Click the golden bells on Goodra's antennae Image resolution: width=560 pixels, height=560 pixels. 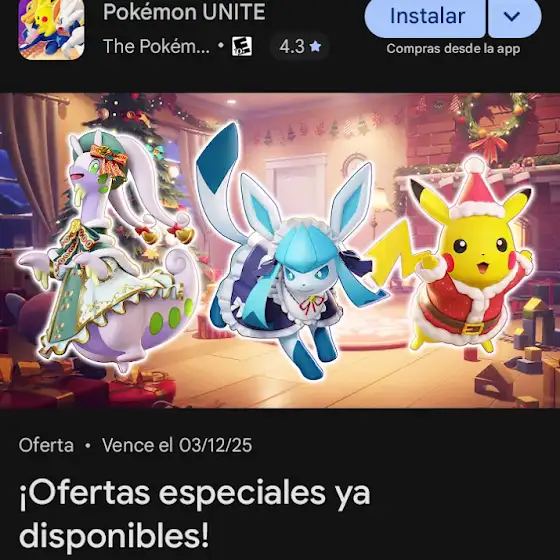[x=168, y=234]
